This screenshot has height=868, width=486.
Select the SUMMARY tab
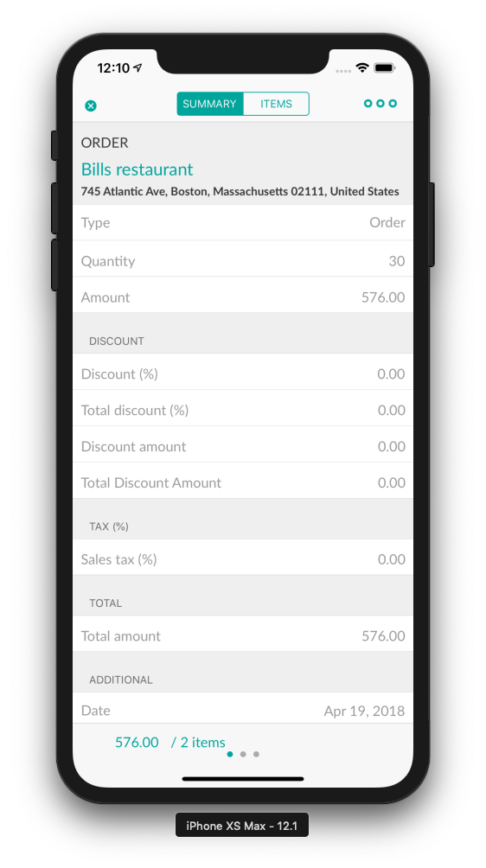pos(210,104)
